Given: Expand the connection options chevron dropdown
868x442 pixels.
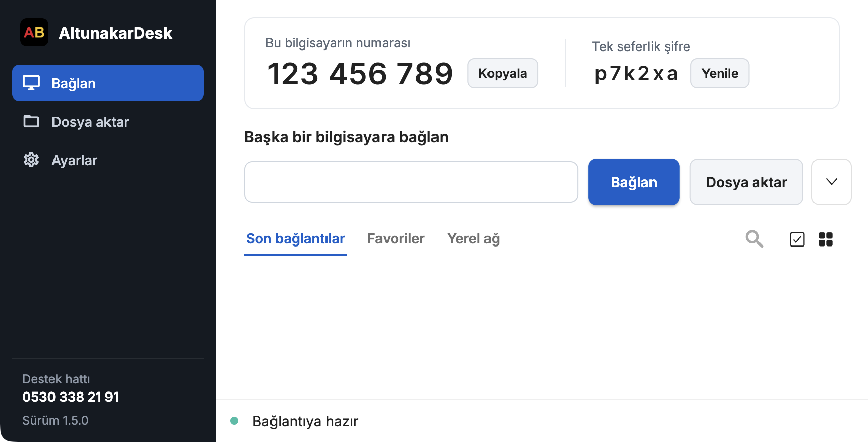Looking at the screenshot, I should tap(832, 182).
